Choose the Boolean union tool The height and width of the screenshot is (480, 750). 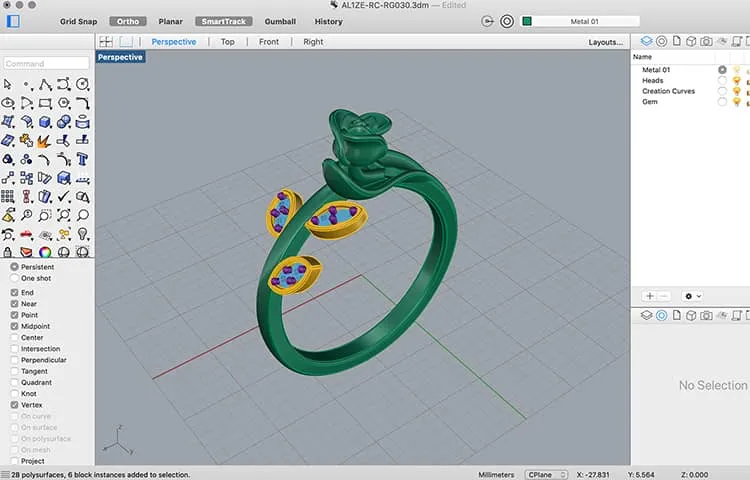coord(64,122)
